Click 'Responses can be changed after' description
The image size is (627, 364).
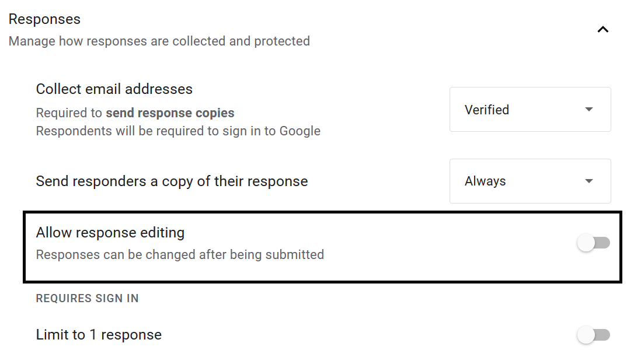point(180,254)
